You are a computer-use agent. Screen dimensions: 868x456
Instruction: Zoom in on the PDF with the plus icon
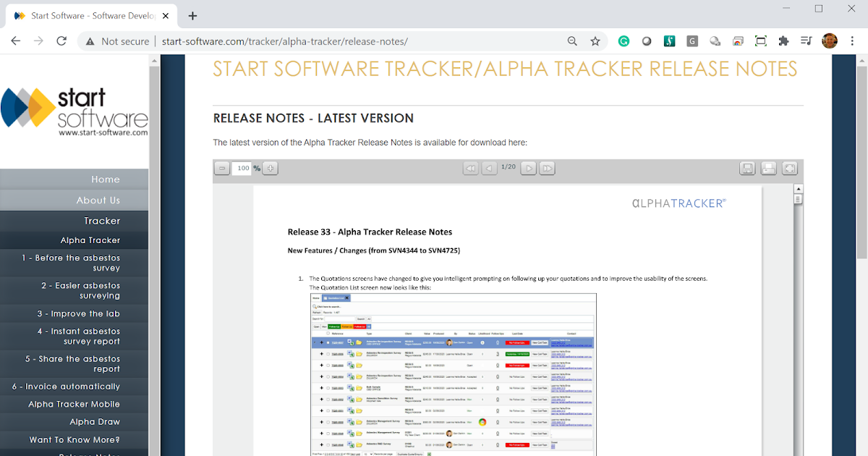270,168
